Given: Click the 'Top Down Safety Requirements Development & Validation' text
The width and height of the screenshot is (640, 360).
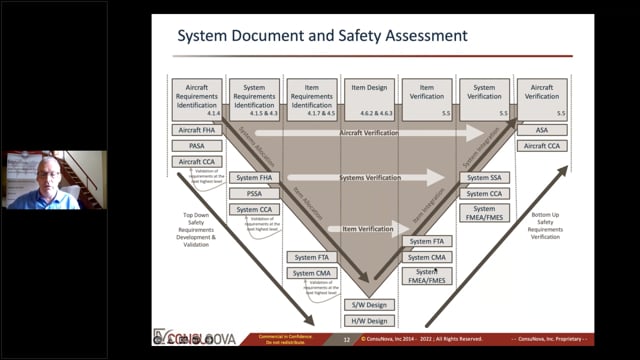Looking at the screenshot, I should pyautogui.click(x=196, y=230).
